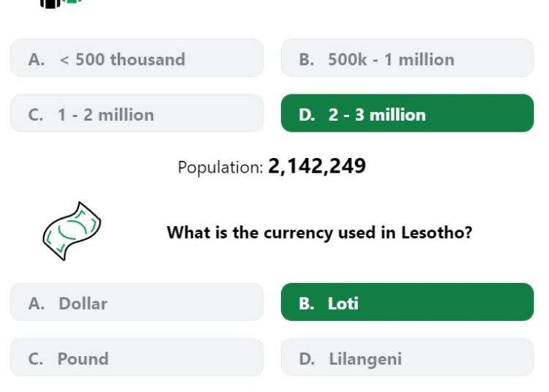
Task: Click the letter C beside 1 - 2 million
Action: click(36, 115)
